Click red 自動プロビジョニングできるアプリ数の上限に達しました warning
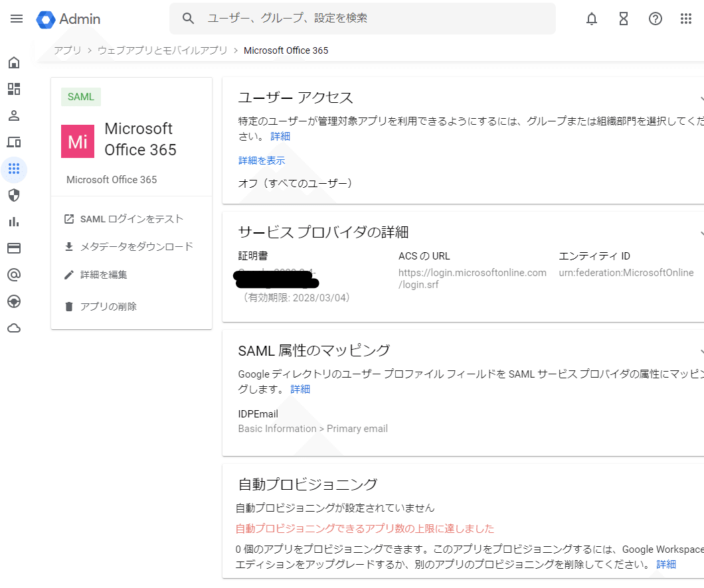This screenshot has height=588, width=704. (x=365, y=529)
